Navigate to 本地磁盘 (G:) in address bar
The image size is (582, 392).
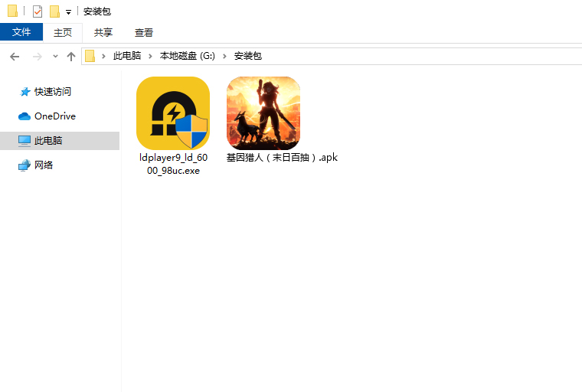188,56
